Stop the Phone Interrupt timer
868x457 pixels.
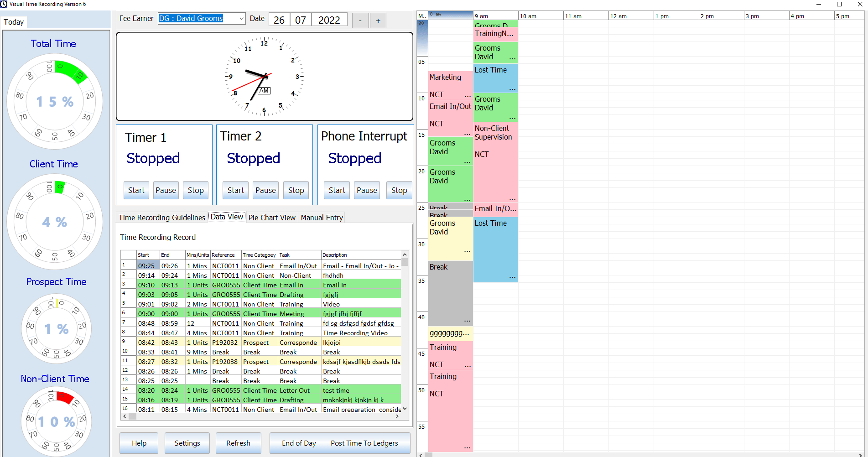point(399,190)
